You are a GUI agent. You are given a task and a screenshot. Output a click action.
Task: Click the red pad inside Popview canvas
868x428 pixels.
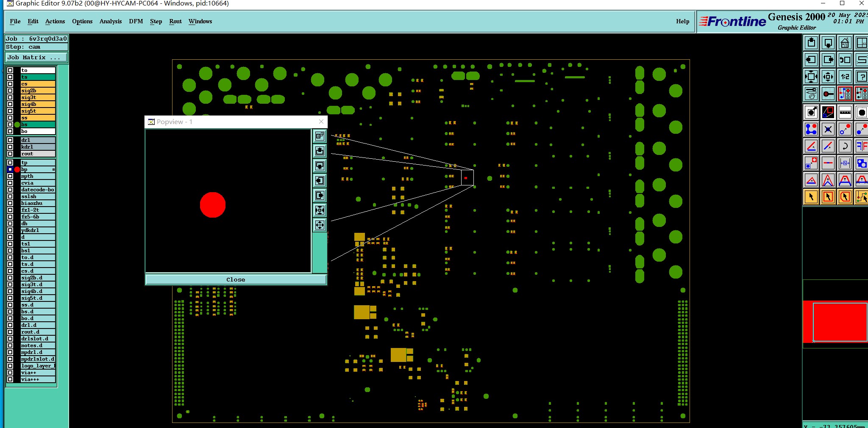point(213,205)
